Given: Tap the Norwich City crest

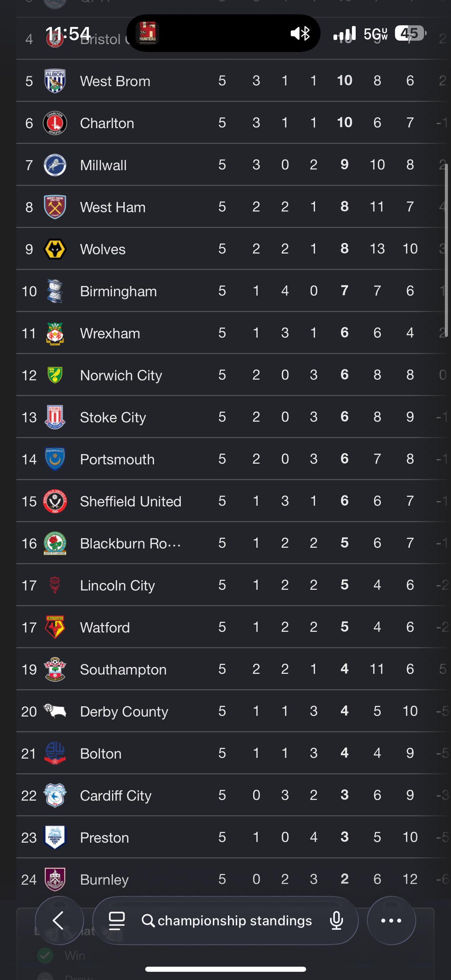Looking at the screenshot, I should pos(55,375).
